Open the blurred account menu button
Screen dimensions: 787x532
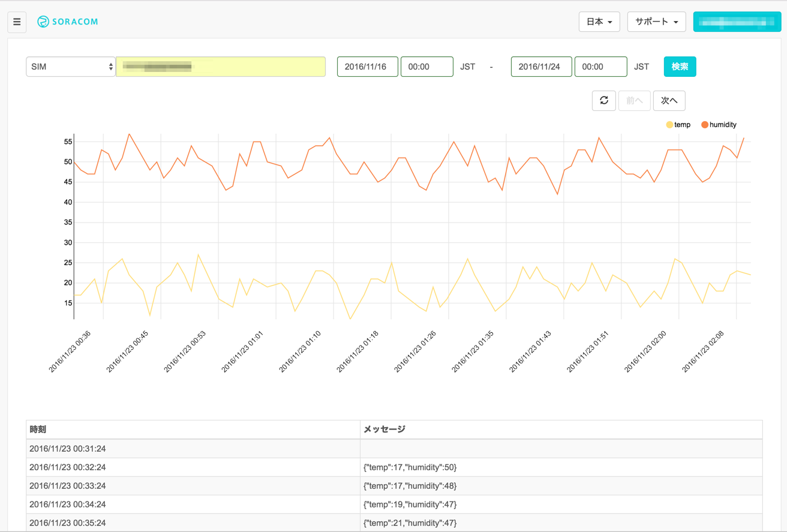[x=737, y=22]
